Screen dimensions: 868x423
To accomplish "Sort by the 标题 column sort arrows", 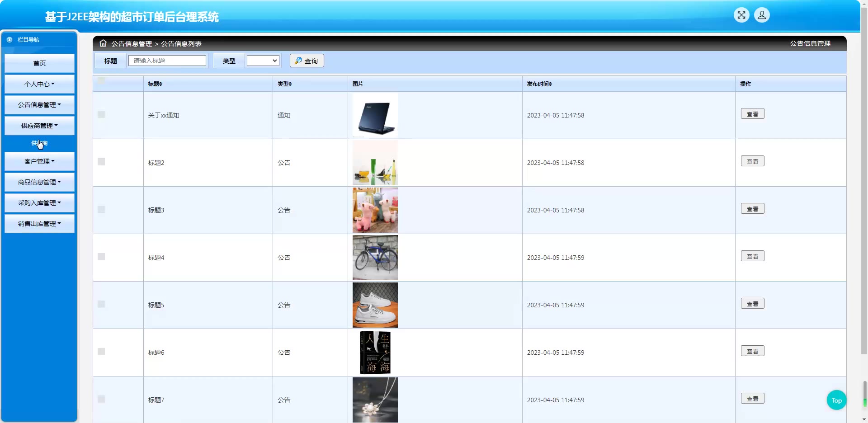I will pos(160,84).
